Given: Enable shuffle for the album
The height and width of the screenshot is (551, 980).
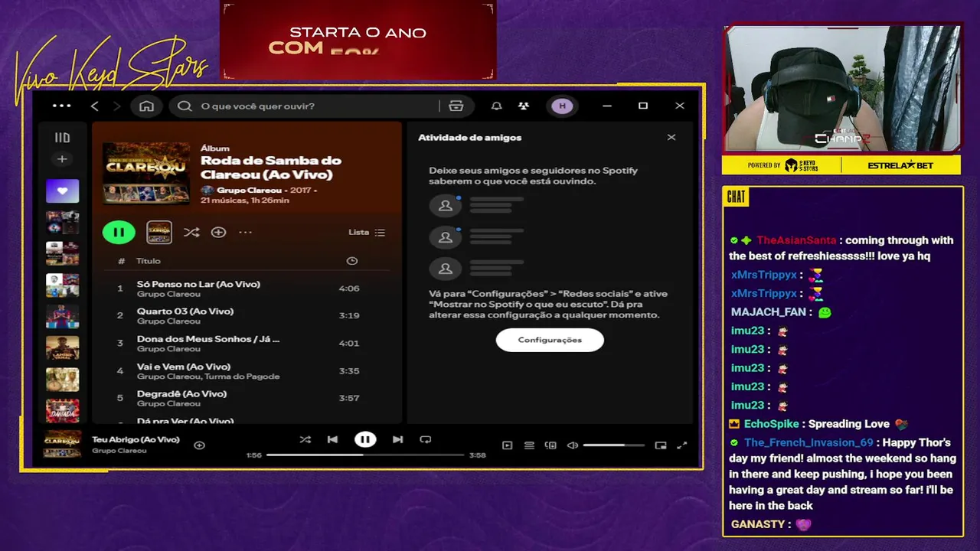Looking at the screenshot, I should point(191,232).
